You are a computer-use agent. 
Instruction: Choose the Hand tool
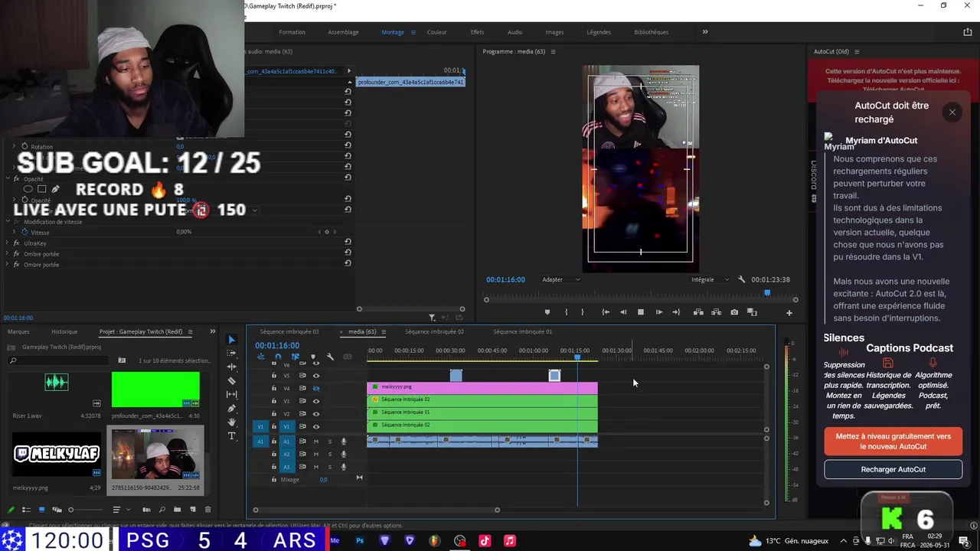232,422
